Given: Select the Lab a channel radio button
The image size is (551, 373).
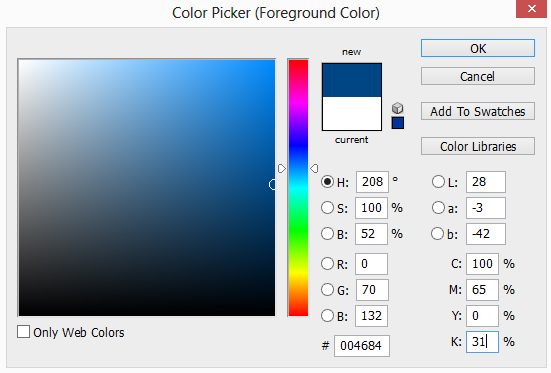Looking at the screenshot, I should coord(438,208).
